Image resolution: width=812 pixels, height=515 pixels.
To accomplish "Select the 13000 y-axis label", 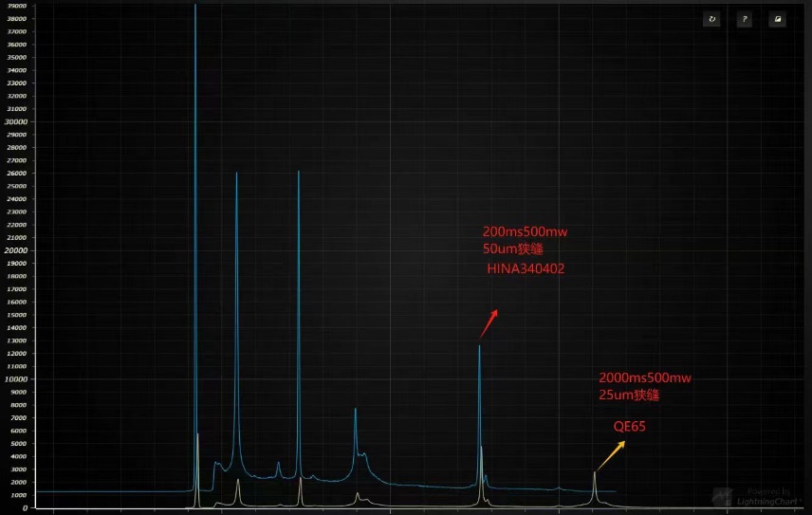I will pyautogui.click(x=16, y=340).
